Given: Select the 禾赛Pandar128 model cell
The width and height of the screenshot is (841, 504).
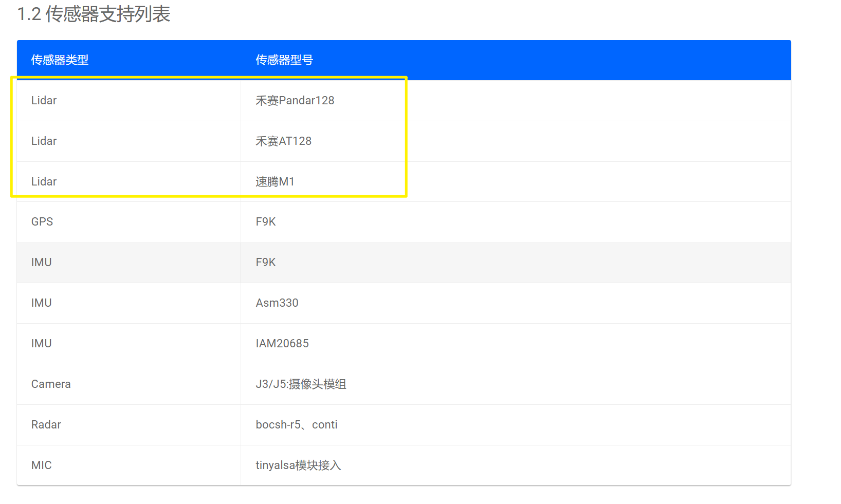Looking at the screenshot, I should coord(295,101).
